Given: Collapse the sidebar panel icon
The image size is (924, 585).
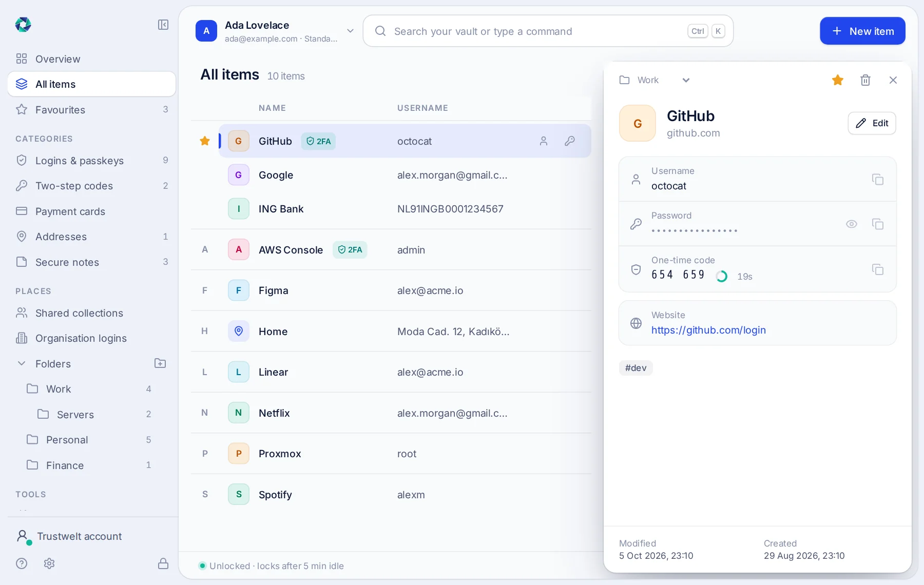Looking at the screenshot, I should click(x=163, y=25).
